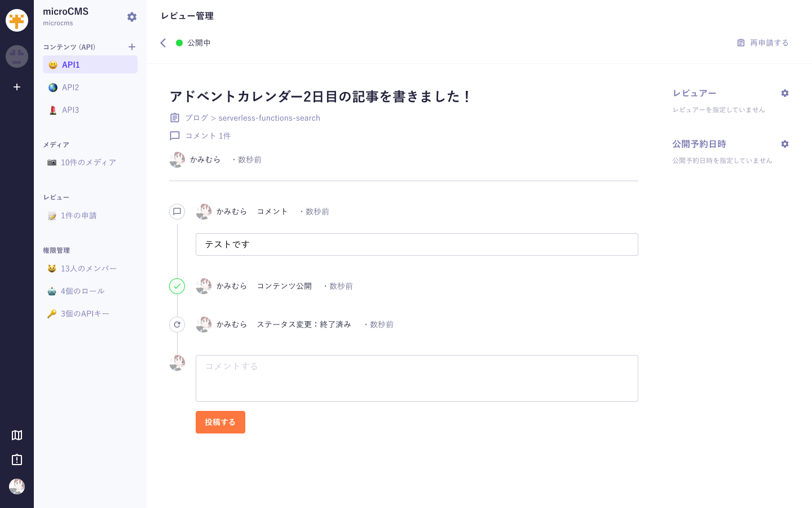Add new content API with plus icon
812x508 pixels.
coord(132,47)
